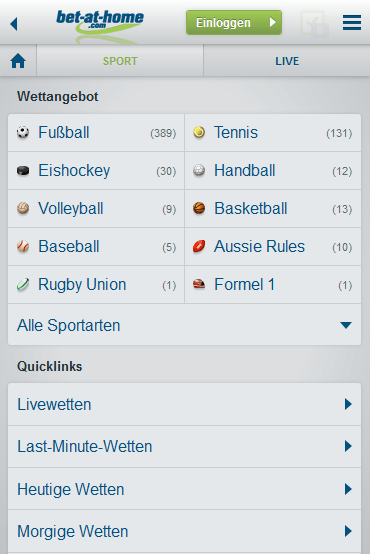Image resolution: width=370 pixels, height=554 pixels.
Task: Open the hamburger menu icon
Action: point(352,23)
